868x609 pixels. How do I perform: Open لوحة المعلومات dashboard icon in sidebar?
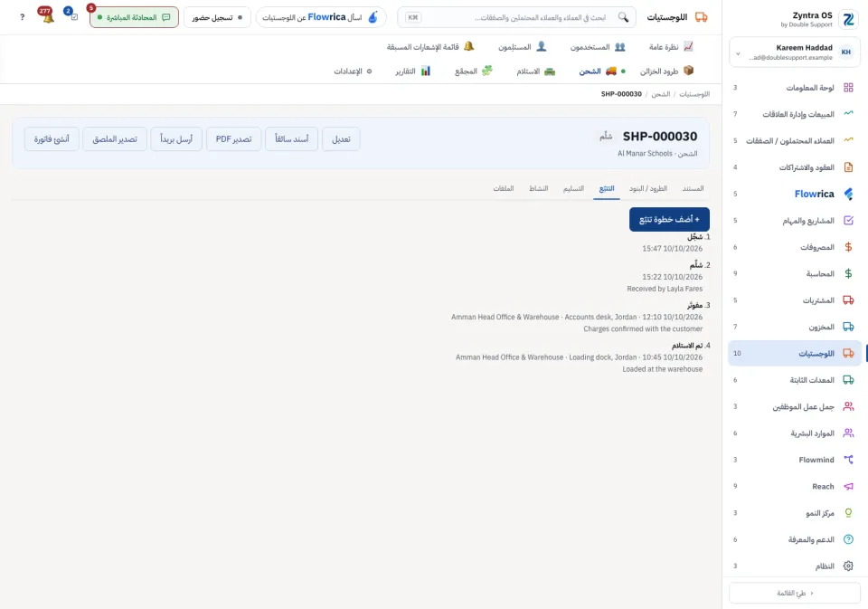click(x=848, y=88)
